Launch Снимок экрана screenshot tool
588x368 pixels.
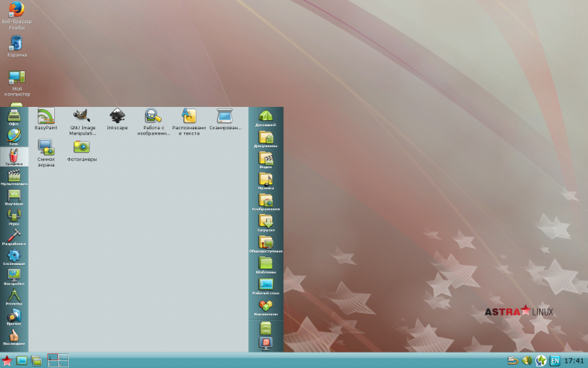(x=46, y=153)
